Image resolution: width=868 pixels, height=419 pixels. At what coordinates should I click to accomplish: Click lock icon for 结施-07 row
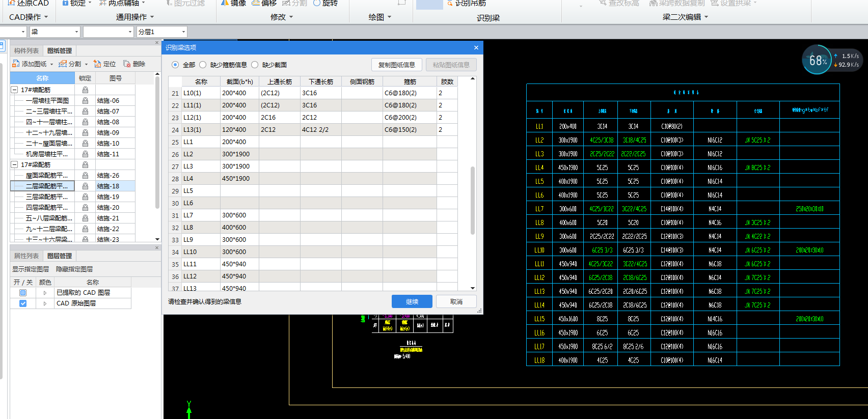click(85, 111)
